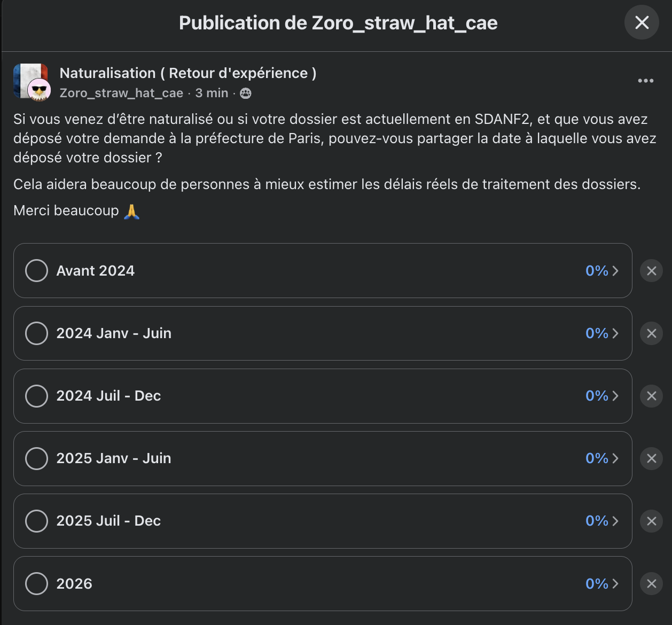Remove the '2026' poll option

(651, 584)
